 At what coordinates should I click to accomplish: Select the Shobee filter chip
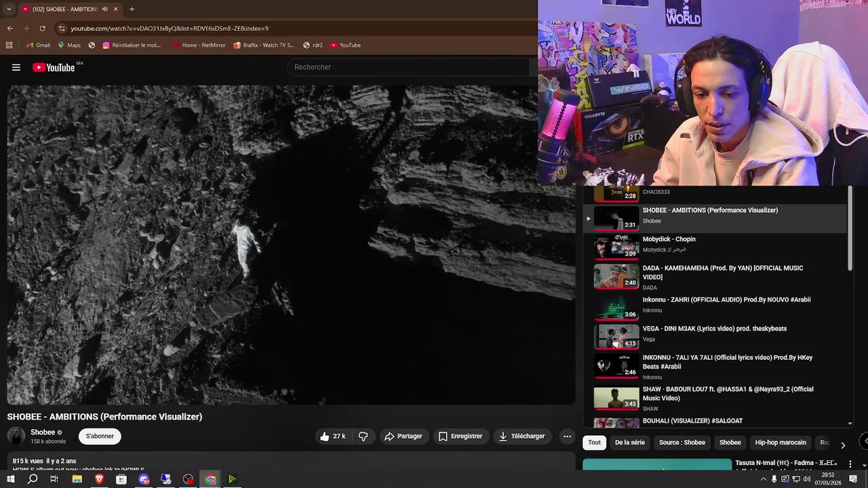pos(730,443)
